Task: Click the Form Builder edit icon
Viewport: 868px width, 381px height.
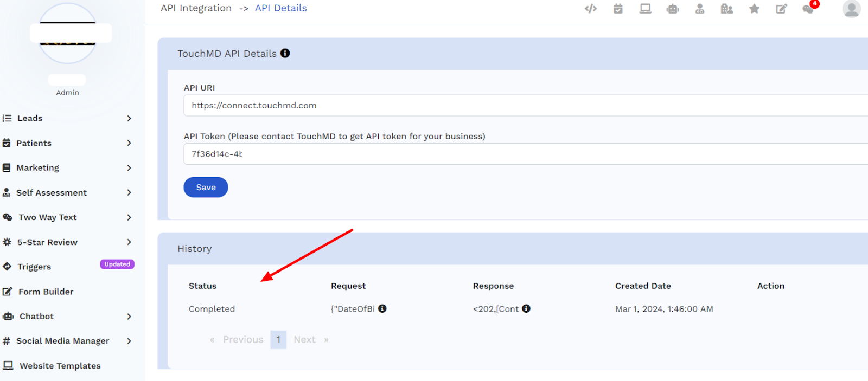Action: pos(8,292)
